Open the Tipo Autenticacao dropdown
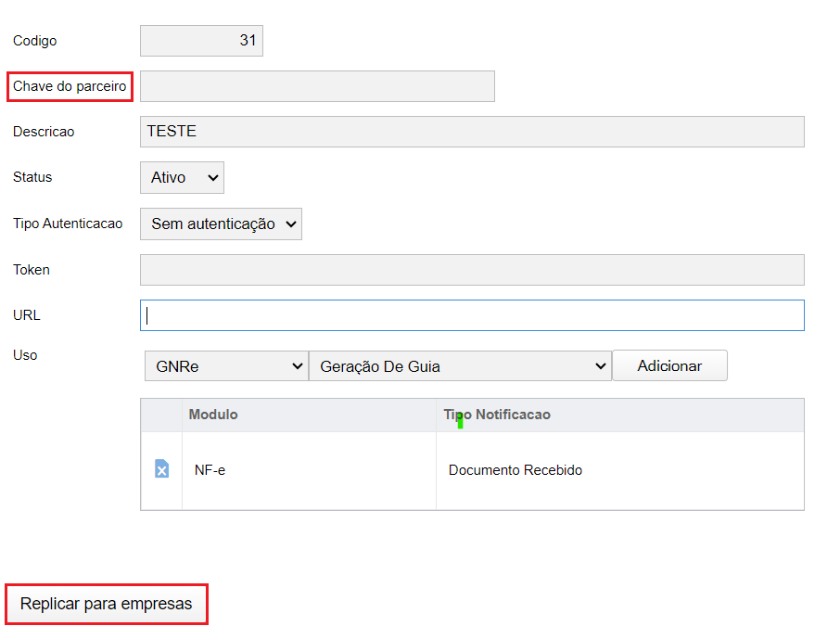 221,224
